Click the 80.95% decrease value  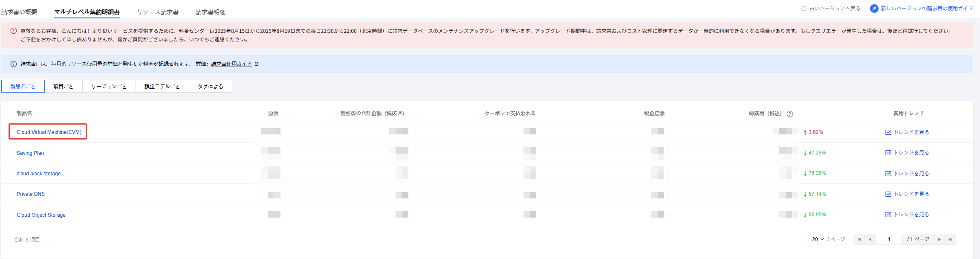817,215
